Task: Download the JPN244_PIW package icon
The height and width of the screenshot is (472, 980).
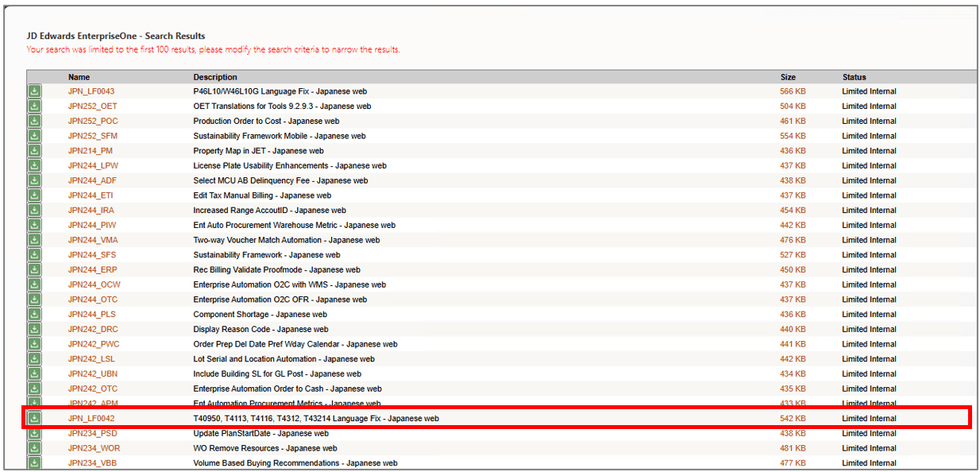Action: 34,225
